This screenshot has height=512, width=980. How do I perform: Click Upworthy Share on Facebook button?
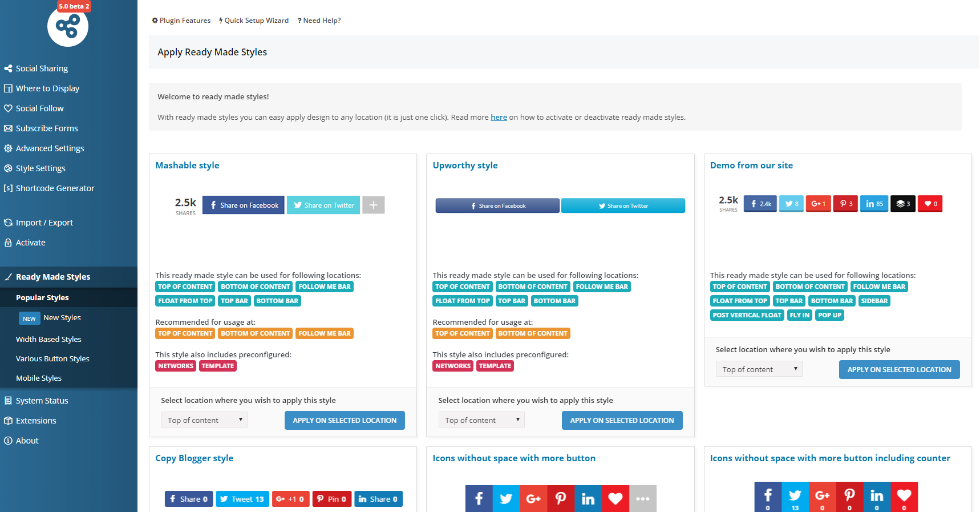[497, 205]
